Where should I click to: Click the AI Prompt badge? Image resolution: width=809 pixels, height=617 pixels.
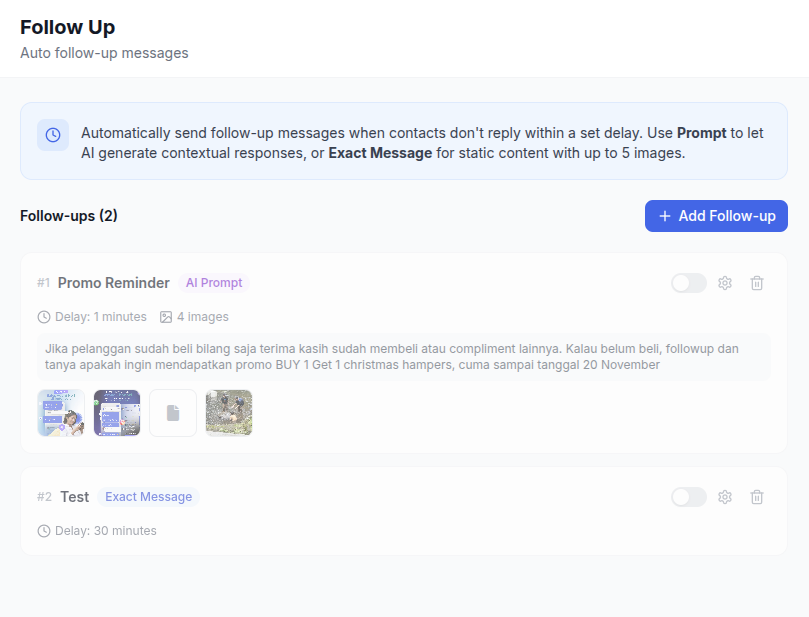pos(214,283)
